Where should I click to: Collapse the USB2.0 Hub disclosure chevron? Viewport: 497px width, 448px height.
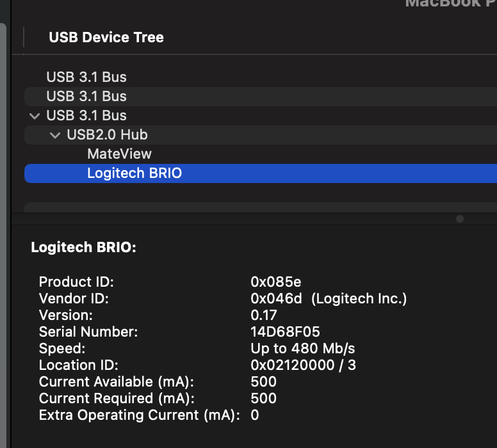54,135
